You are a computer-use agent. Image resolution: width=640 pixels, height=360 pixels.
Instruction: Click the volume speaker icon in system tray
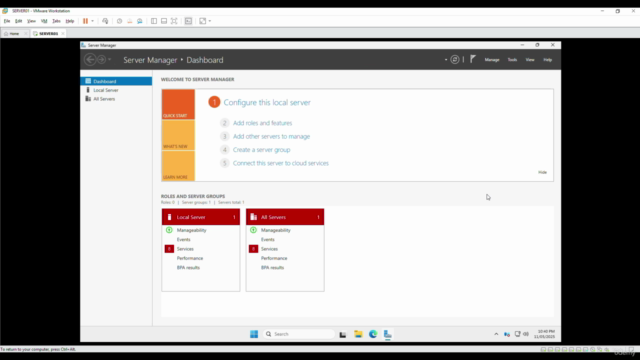pos(526,334)
